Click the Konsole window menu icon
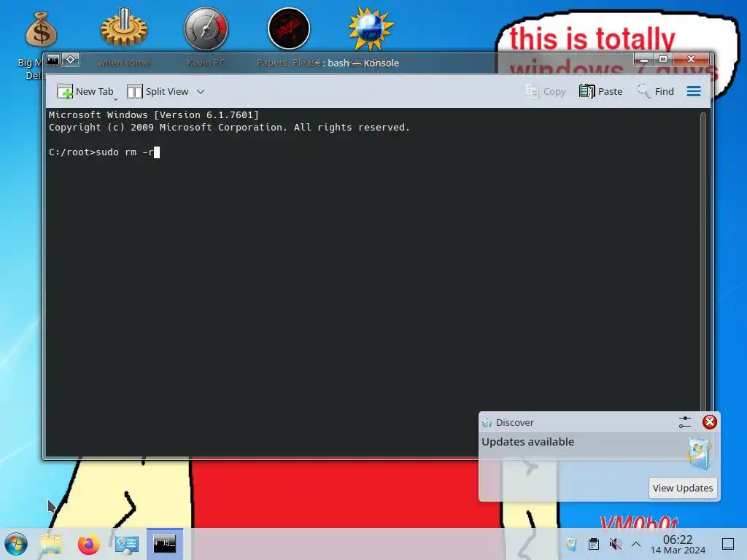This screenshot has width=747, height=560. click(53, 60)
